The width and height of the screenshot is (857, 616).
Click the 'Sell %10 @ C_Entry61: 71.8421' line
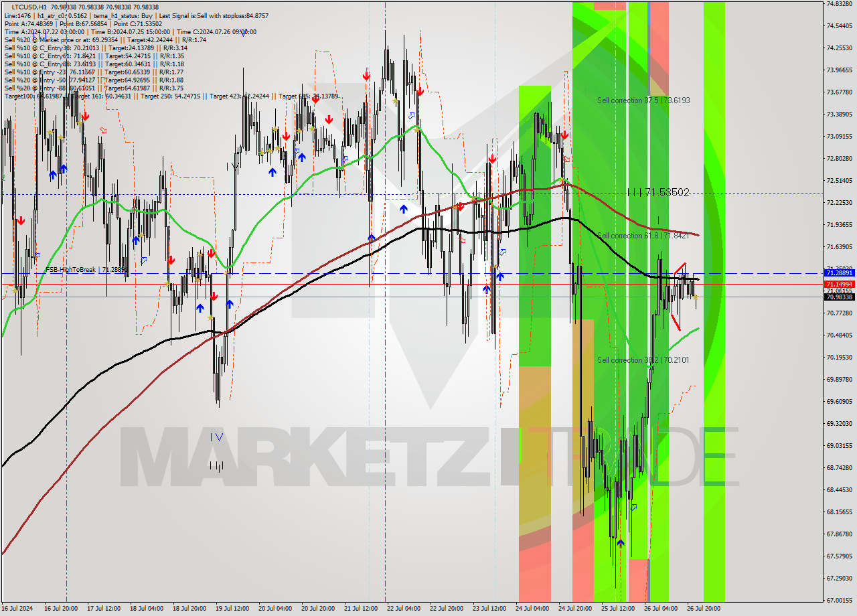coord(94,56)
